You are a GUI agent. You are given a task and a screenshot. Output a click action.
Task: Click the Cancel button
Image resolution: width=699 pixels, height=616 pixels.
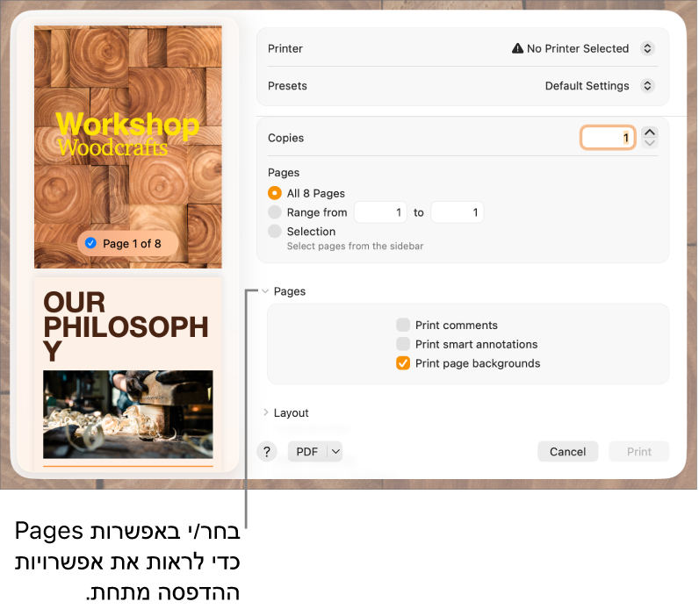567,452
